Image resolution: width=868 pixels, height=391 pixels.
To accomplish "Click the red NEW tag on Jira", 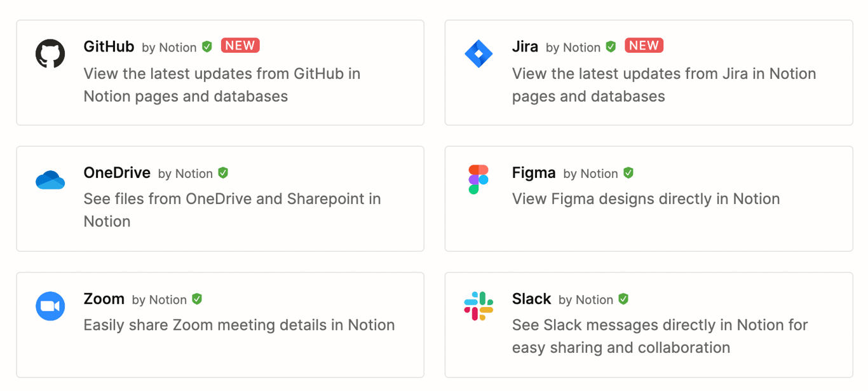I will tap(644, 46).
